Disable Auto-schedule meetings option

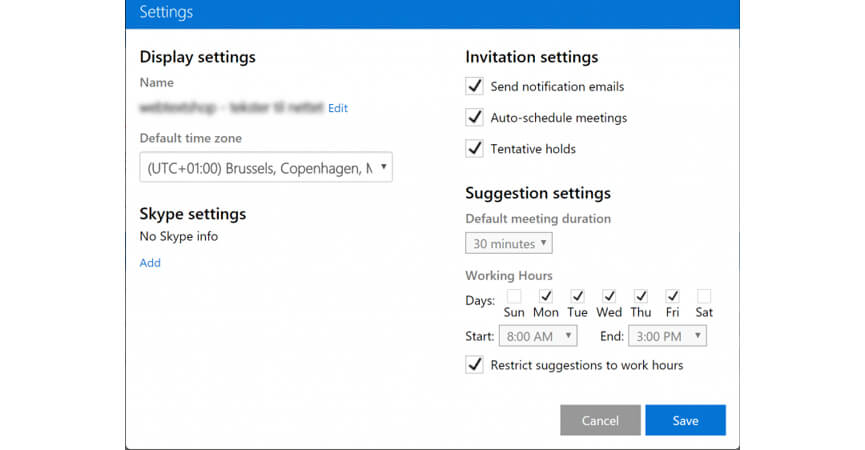coord(475,118)
